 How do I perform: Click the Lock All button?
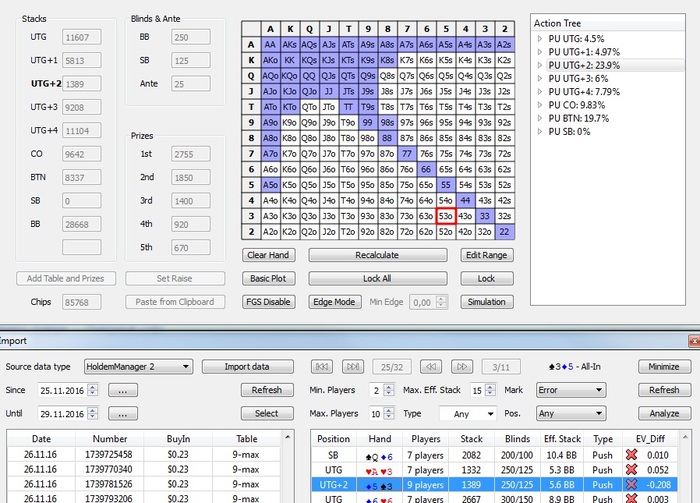click(x=377, y=279)
